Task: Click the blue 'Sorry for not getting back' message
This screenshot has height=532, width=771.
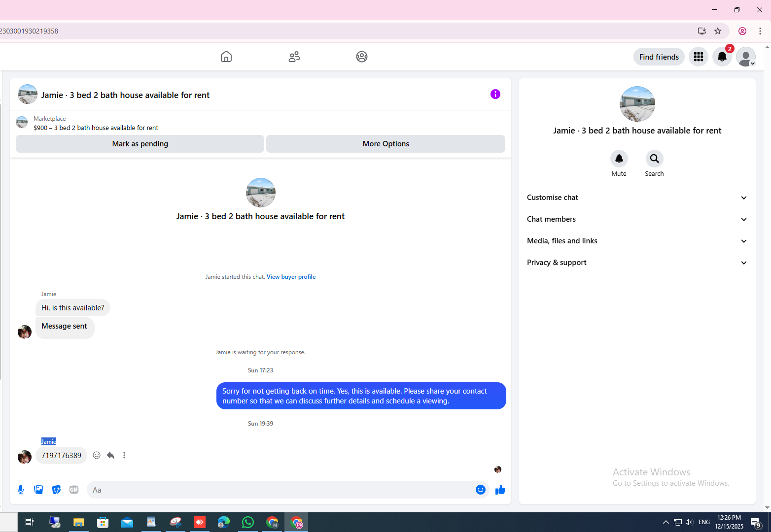Action: click(361, 396)
